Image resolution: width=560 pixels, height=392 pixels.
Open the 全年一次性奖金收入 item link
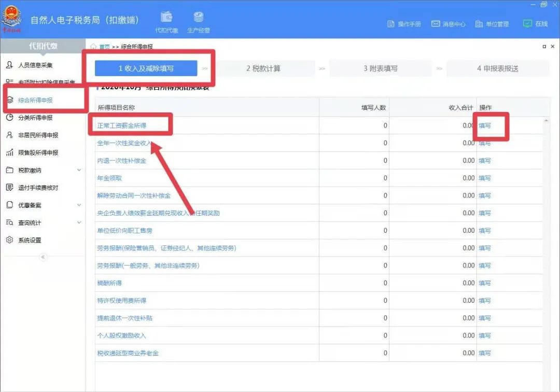point(124,143)
